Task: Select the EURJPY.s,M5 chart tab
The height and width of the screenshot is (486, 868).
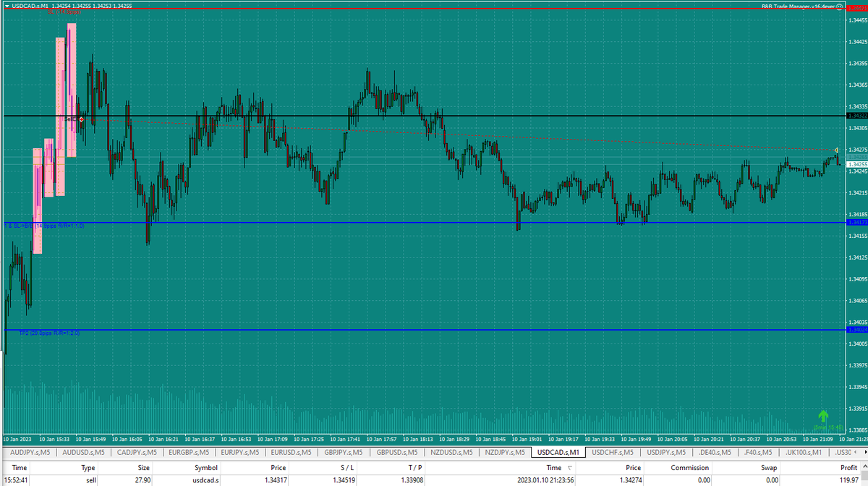Action: pyautogui.click(x=242, y=453)
